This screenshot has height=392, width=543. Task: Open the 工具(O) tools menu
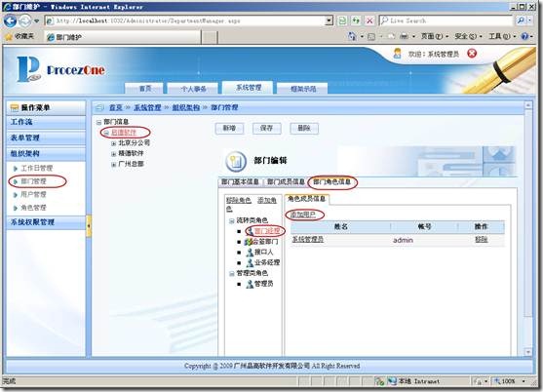pos(502,36)
